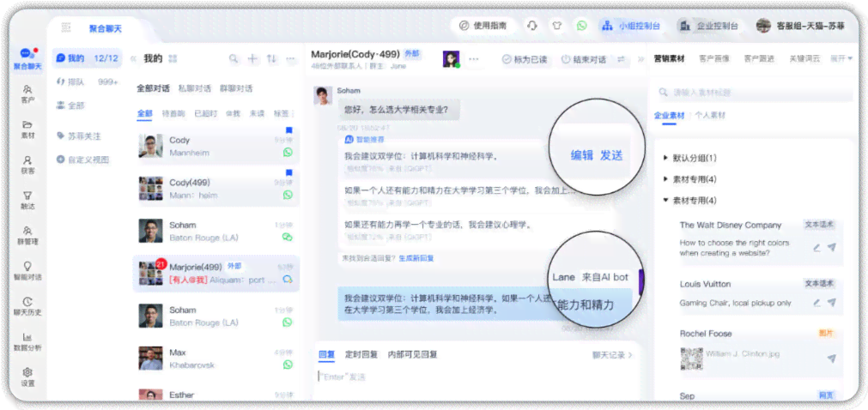Switch to 私聊对话 tab

tap(194, 88)
